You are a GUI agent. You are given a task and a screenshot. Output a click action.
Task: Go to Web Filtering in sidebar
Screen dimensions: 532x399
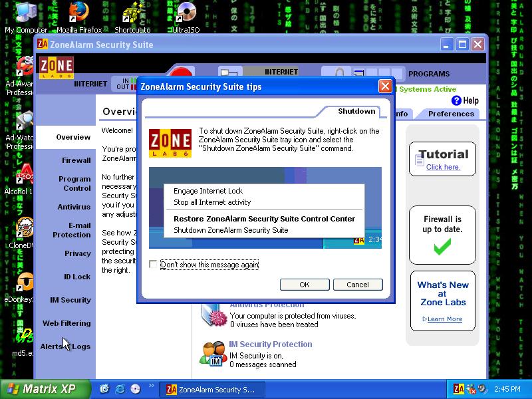66,323
